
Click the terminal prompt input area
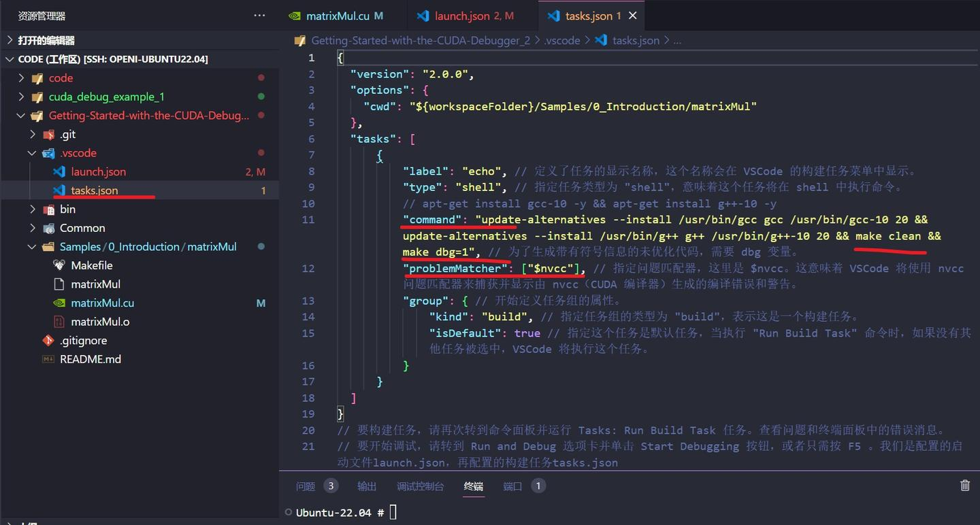tap(393, 512)
